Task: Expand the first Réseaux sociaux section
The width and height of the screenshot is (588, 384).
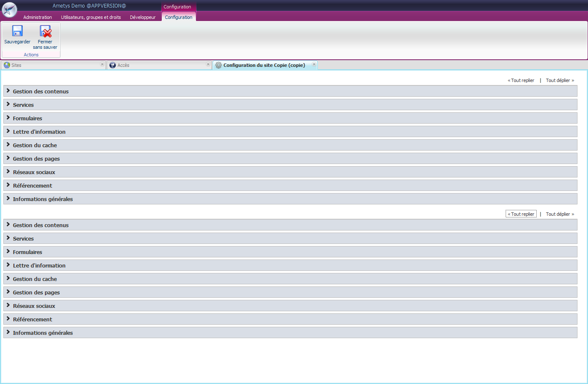Action: point(34,172)
